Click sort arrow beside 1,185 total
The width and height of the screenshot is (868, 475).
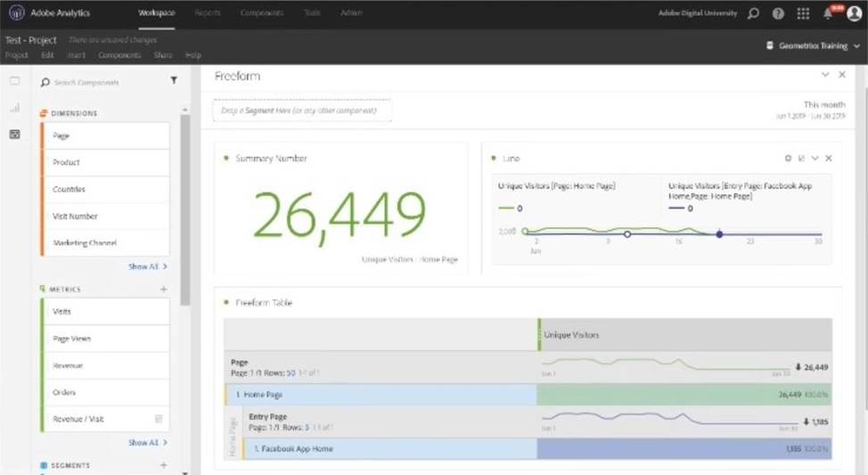tap(806, 422)
